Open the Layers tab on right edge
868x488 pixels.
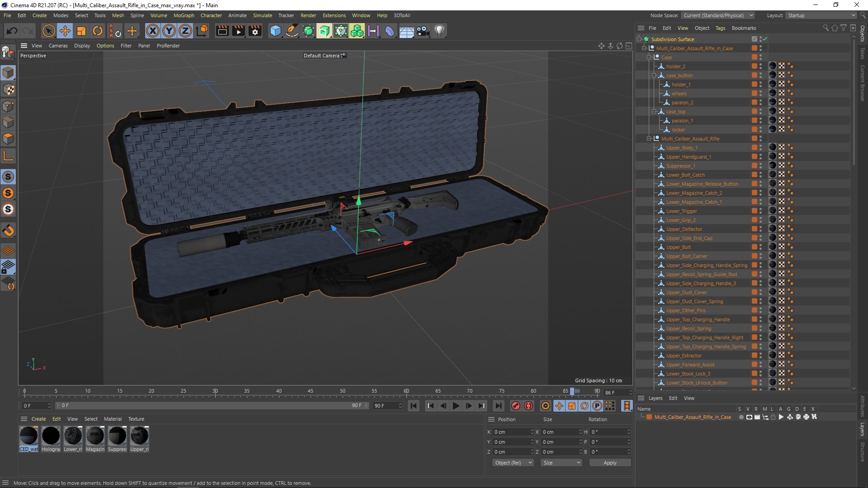[x=863, y=429]
